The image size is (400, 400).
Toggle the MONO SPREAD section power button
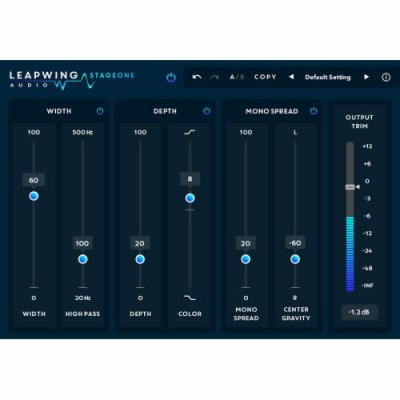[313, 111]
